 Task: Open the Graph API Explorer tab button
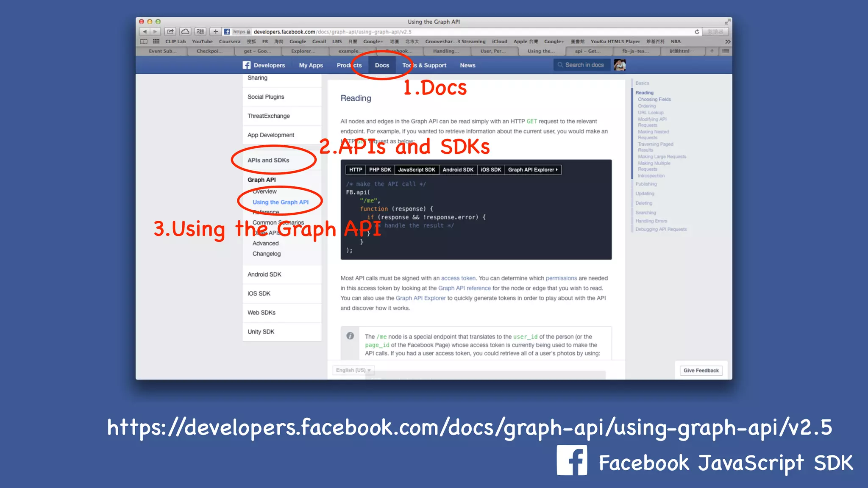point(533,170)
